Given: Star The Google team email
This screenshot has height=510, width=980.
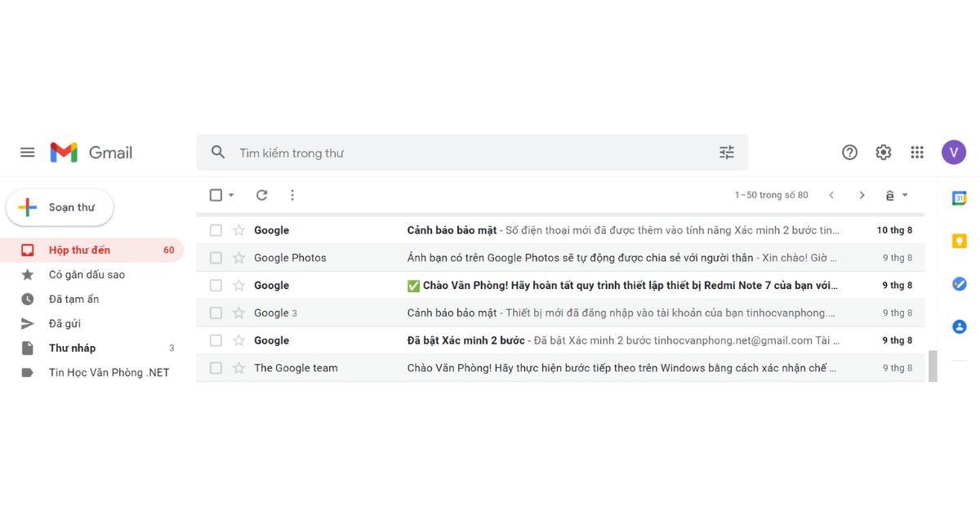Looking at the screenshot, I should tap(238, 368).
